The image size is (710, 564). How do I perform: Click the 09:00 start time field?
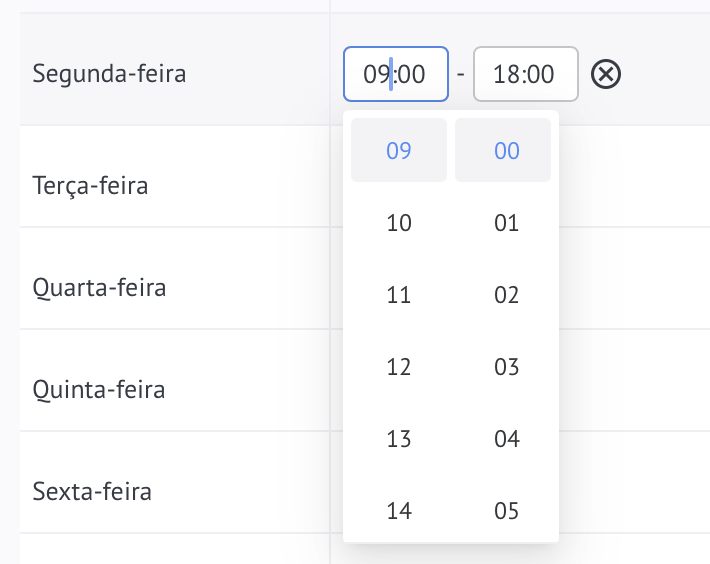(396, 74)
